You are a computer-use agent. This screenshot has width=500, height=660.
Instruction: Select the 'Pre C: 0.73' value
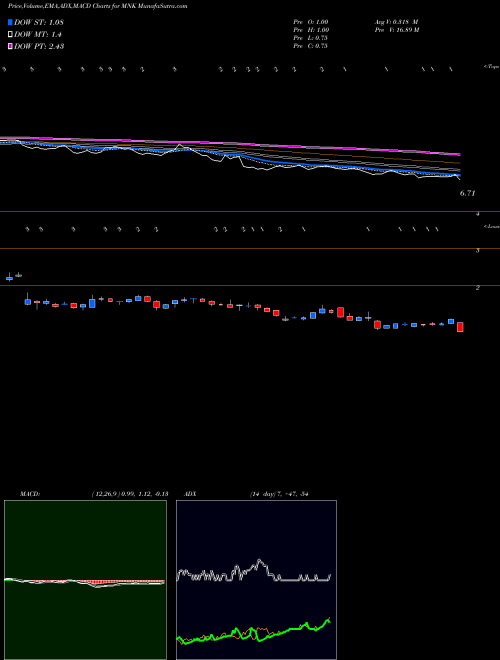pyautogui.click(x=311, y=46)
